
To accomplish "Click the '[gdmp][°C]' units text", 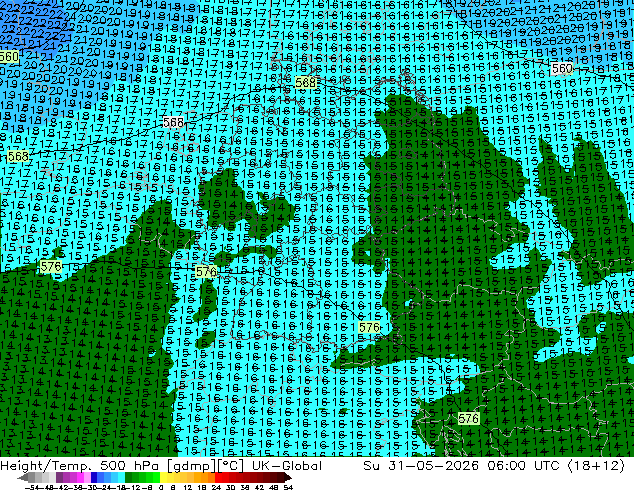I will 205,466.
